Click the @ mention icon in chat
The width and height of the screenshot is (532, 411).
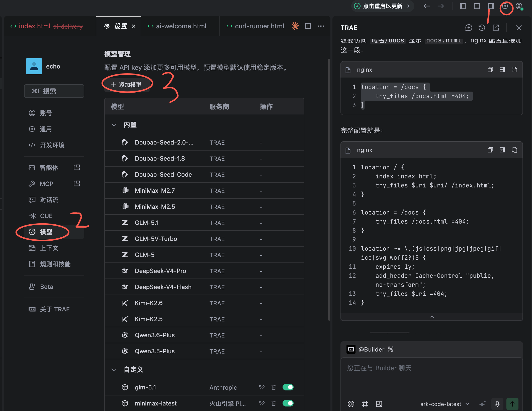(351, 404)
